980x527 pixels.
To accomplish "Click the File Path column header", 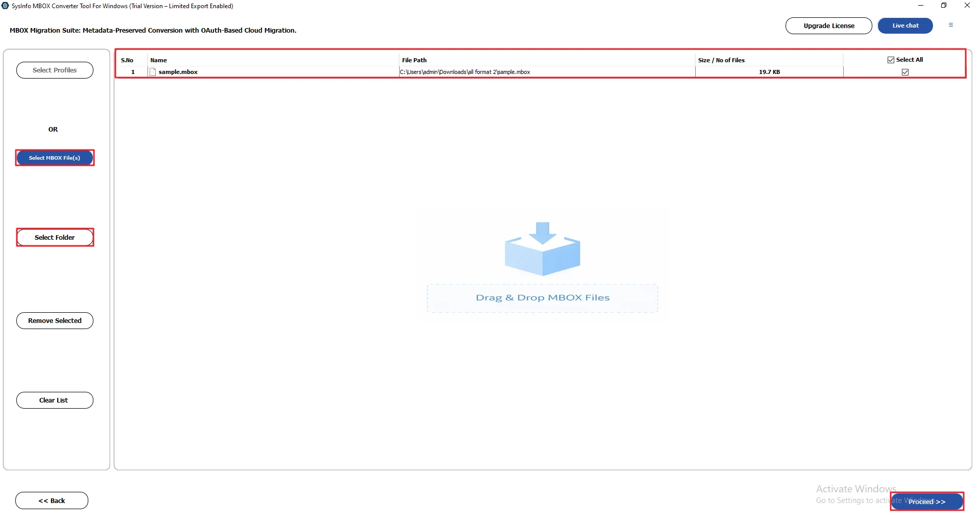I will coord(414,60).
